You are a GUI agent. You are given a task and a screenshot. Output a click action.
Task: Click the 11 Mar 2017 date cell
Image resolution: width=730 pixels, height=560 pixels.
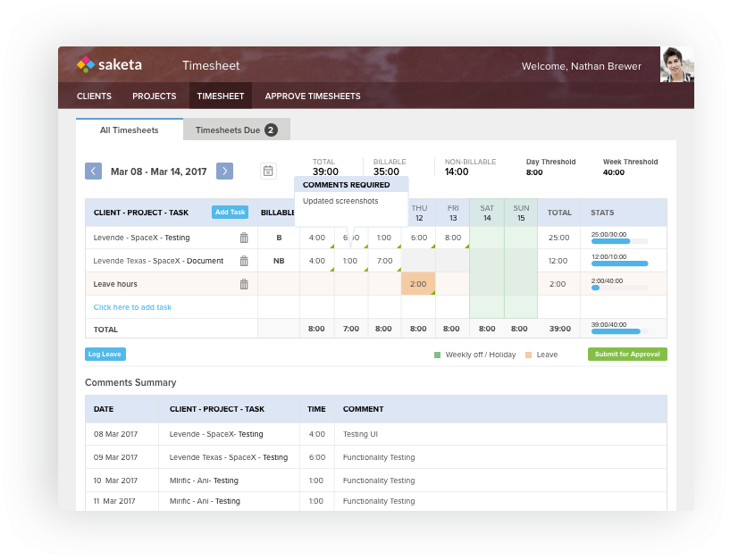pyautogui.click(x=114, y=501)
